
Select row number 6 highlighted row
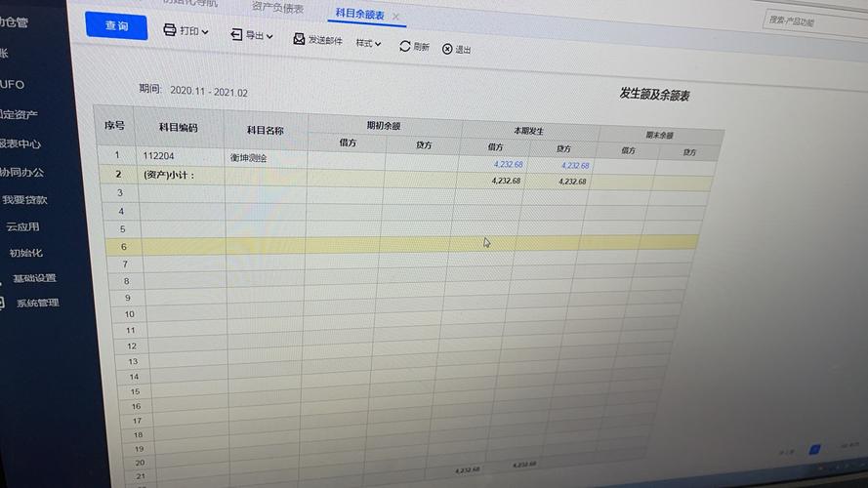click(123, 247)
